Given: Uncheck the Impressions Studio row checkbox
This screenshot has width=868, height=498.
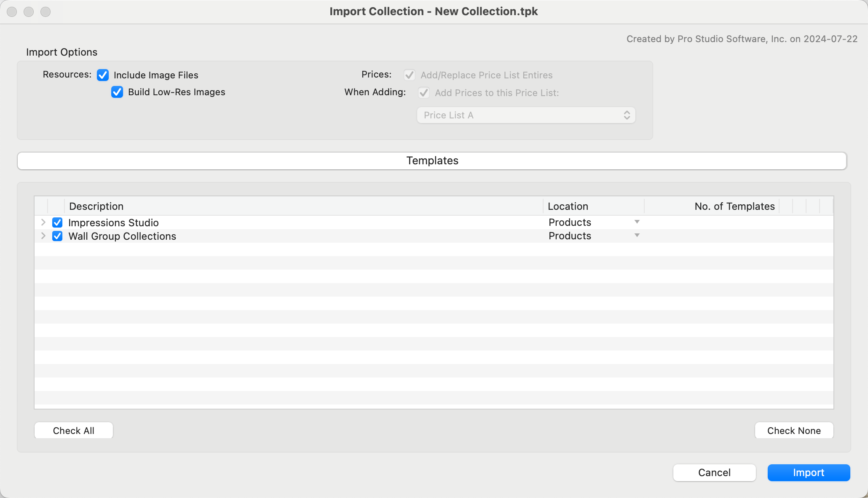Looking at the screenshot, I should point(57,222).
